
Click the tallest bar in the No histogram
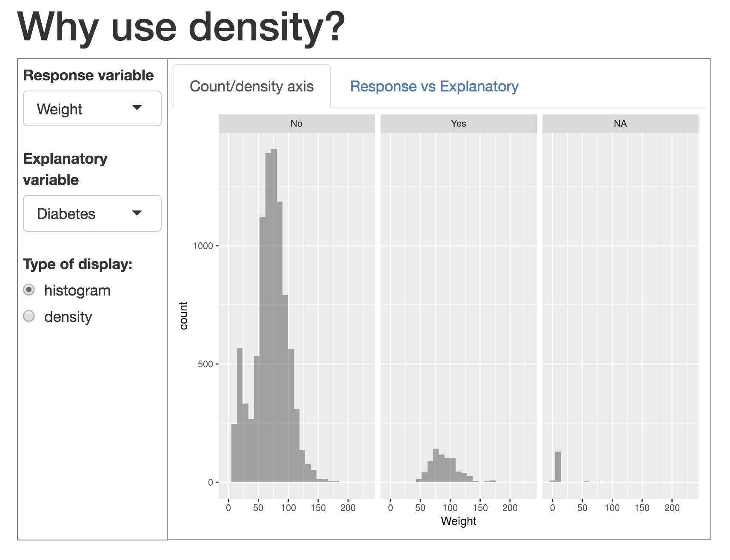[x=274, y=315]
